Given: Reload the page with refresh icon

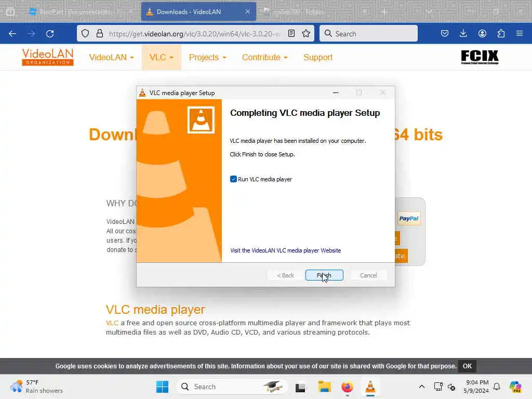Looking at the screenshot, I should click(x=50, y=34).
